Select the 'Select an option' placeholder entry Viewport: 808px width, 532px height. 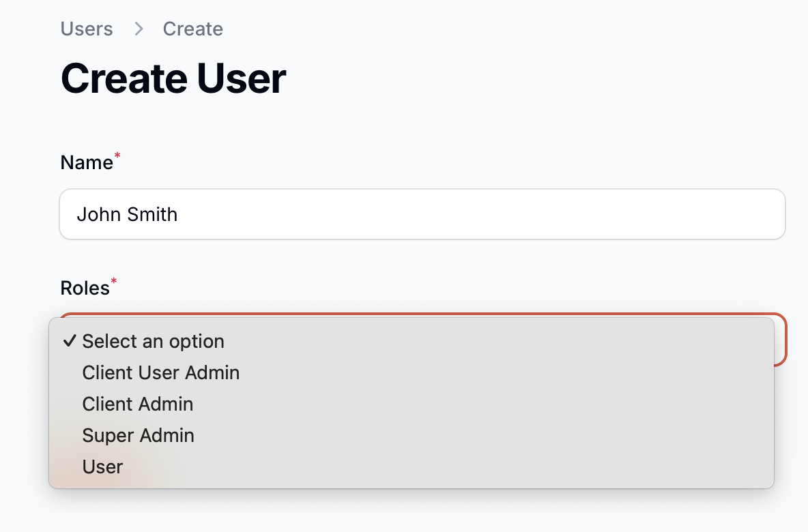tap(153, 341)
